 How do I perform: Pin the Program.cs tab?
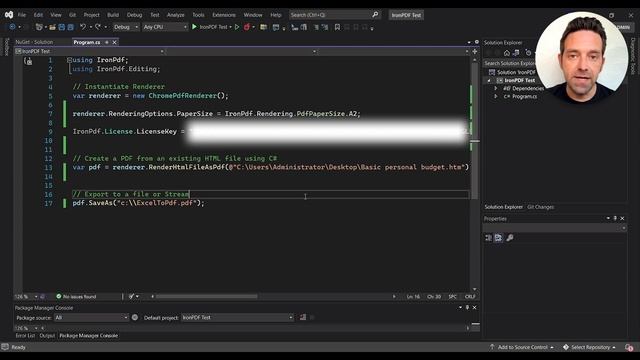pyautogui.click(x=107, y=42)
